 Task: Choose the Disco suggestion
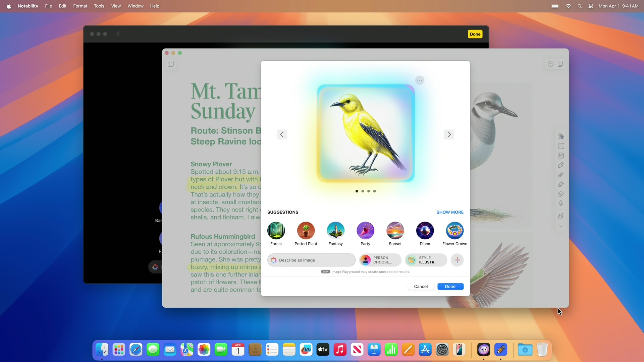[x=425, y=231]
